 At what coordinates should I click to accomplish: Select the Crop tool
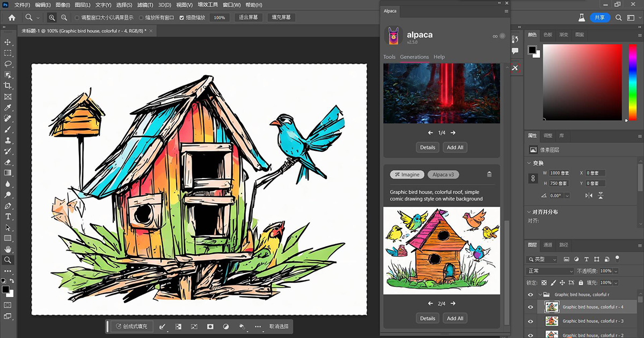click(x=8, y=85)
